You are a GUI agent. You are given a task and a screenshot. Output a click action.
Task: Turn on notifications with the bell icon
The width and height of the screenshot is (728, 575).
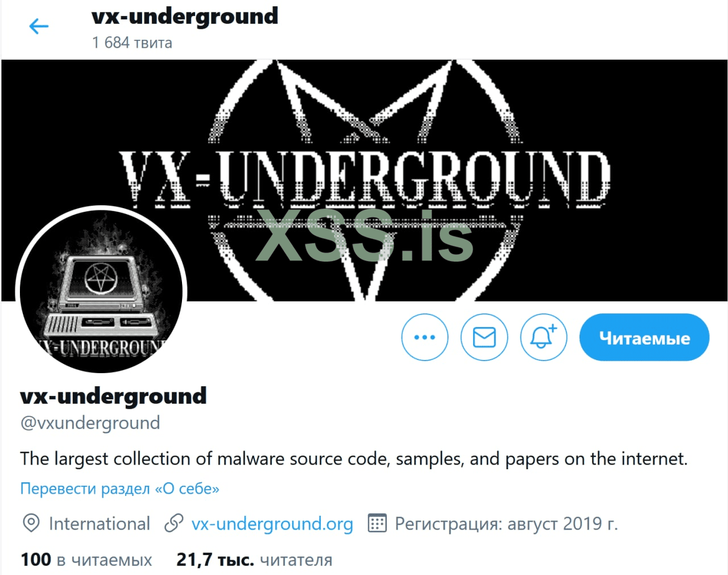point(544,337)
